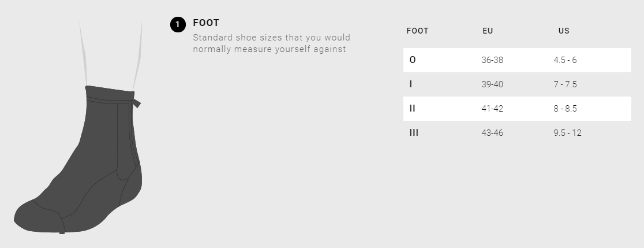Click the US column header
The width and height of the screenshot is (644, 248).
point(564,31)
